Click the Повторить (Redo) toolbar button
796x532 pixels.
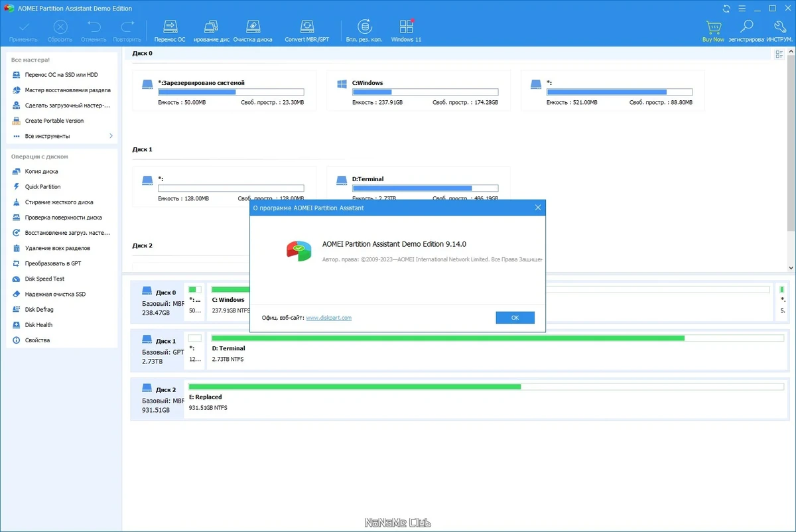point(127,31)
